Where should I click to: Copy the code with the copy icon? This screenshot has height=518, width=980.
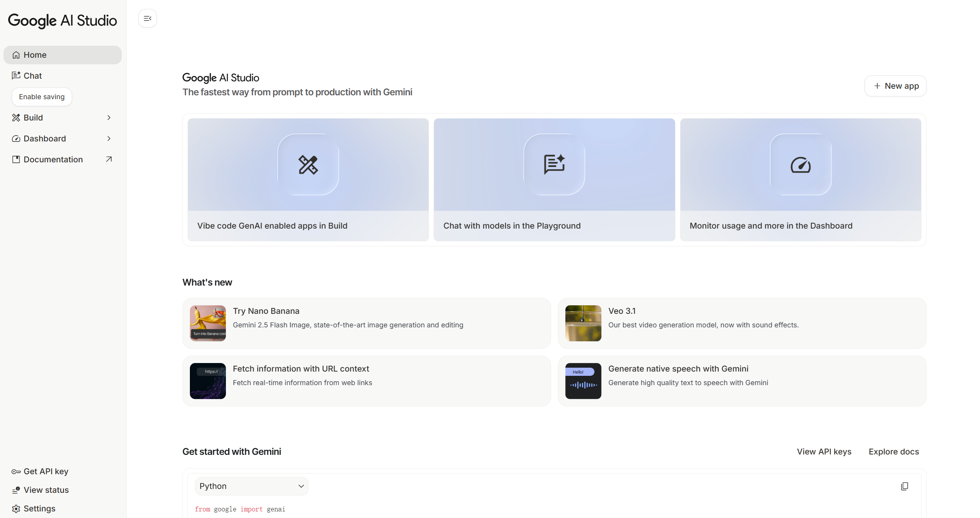(904, 486)
